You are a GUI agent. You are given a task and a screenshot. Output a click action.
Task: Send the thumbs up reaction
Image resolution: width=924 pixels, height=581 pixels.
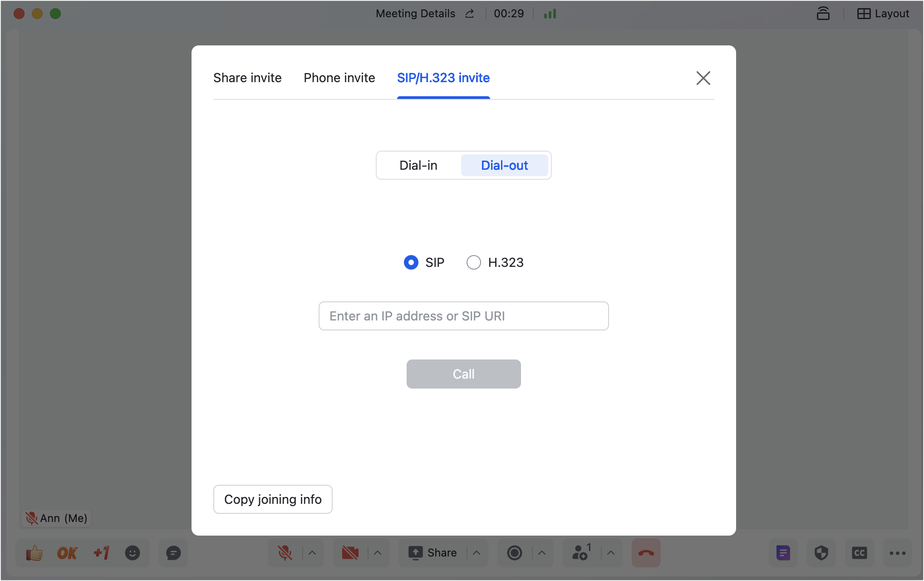[34, 553]
